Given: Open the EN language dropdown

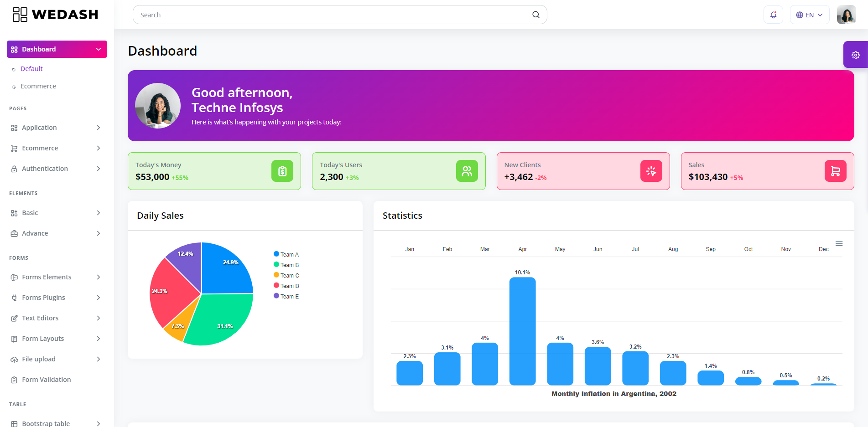Looking at the screenshot, I should click(x=809, y=15).
